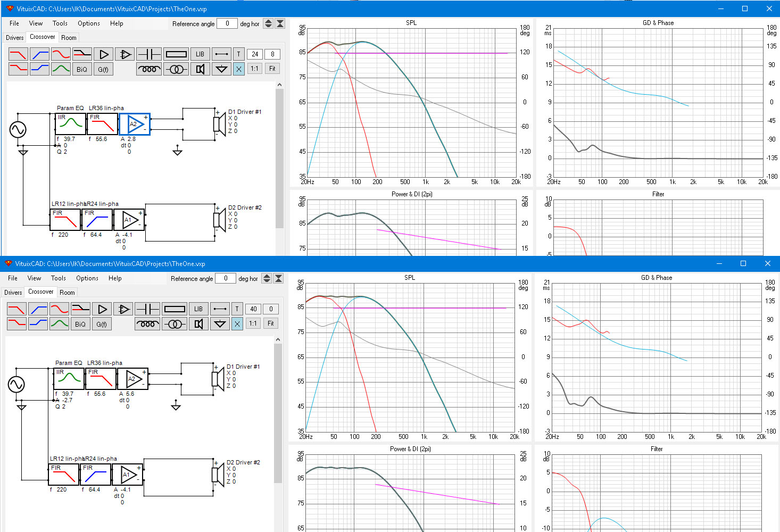Click hourglass icon beside reference angle, upper window
The image size is (780, 532).
click(x=280, y=23)
